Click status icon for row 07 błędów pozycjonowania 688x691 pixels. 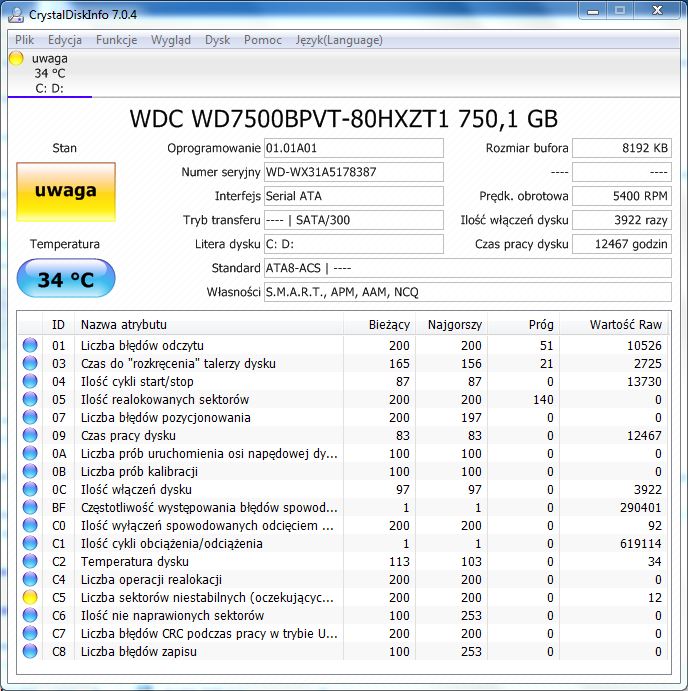tap(30, 417)
